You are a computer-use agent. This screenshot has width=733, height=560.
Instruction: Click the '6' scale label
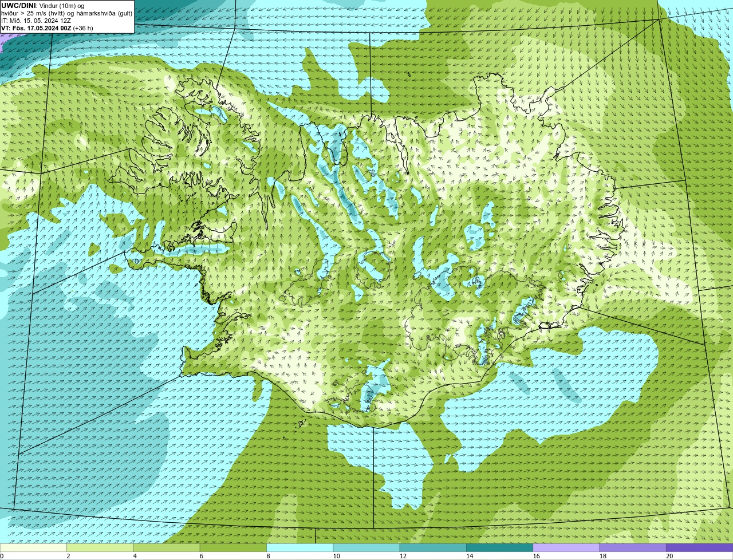click(x=202, y=556)
